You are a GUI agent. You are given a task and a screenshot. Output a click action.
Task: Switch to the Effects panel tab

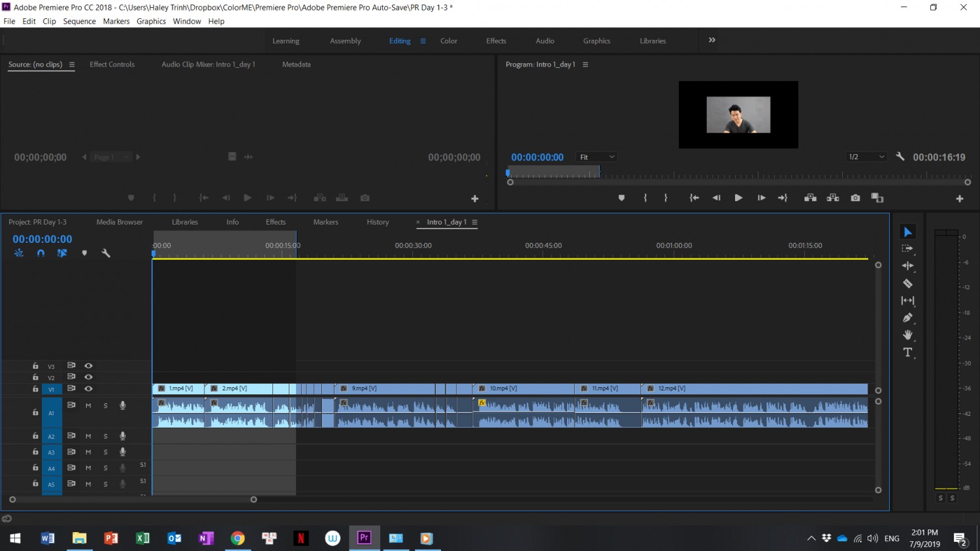pos(276,222)
